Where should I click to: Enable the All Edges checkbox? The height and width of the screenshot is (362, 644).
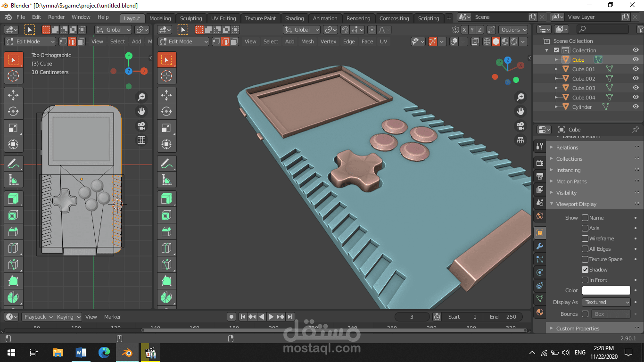pos(585,249)
